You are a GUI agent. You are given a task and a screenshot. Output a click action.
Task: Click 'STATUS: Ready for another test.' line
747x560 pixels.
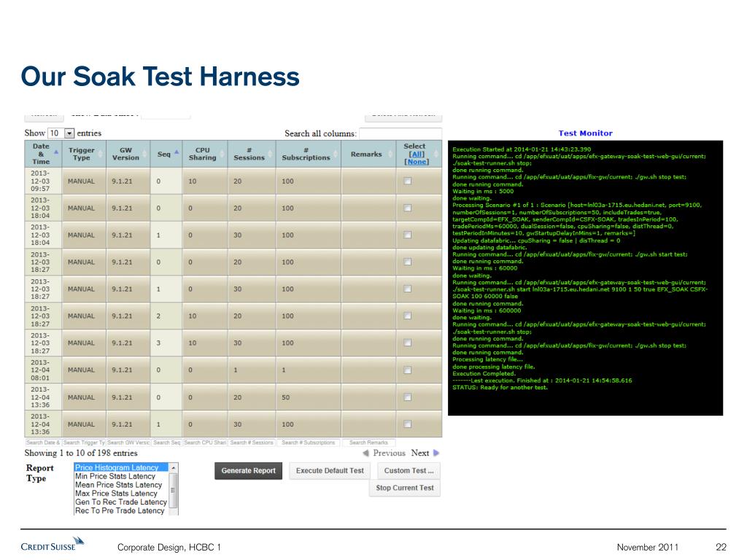pyautogui.click(x=500, y=388)
